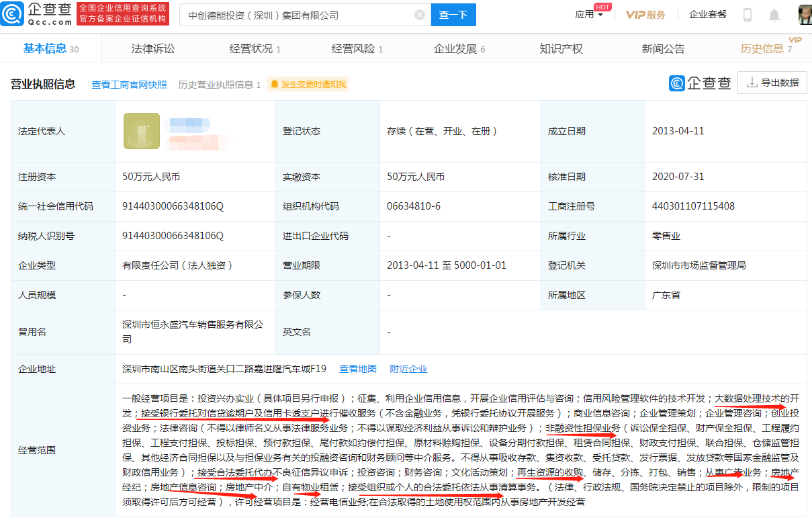Screen dimensions: 812x522
Task: Clear the search box text
Action: coord(420,15)
